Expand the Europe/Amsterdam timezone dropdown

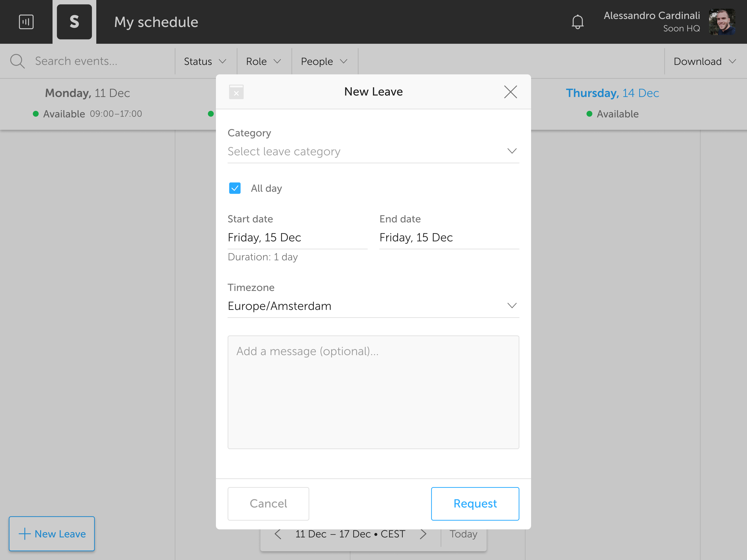373,306
